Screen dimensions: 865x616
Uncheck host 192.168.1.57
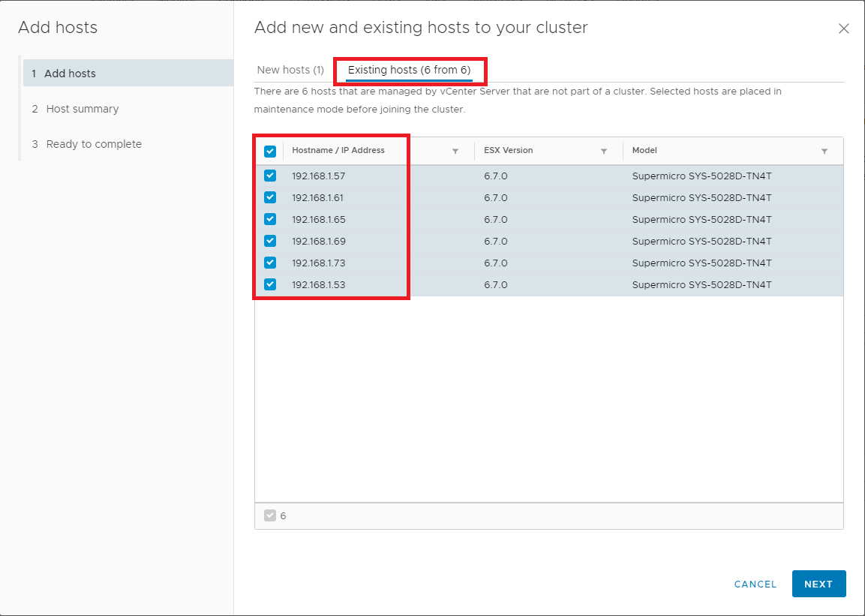[x=270, y=176]
